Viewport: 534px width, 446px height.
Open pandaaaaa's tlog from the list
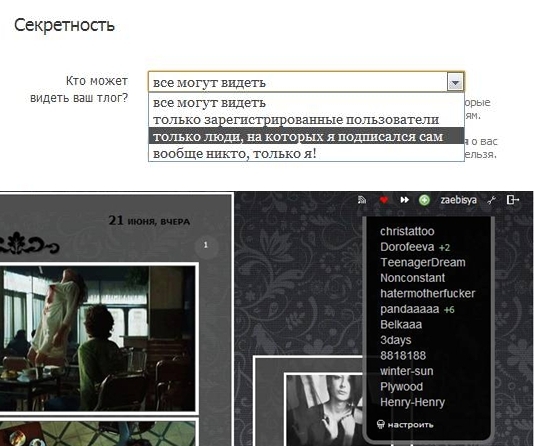[410, 309]
